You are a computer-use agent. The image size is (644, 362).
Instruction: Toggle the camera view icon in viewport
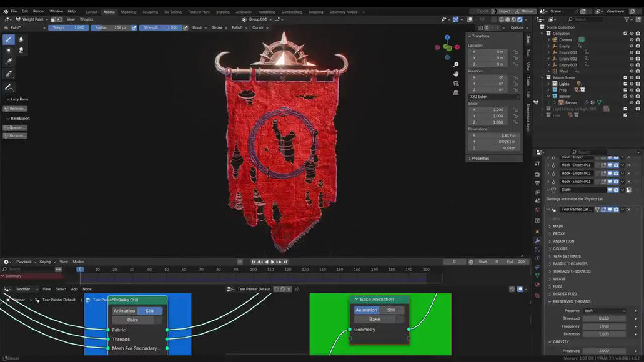(x=456, y=83)
